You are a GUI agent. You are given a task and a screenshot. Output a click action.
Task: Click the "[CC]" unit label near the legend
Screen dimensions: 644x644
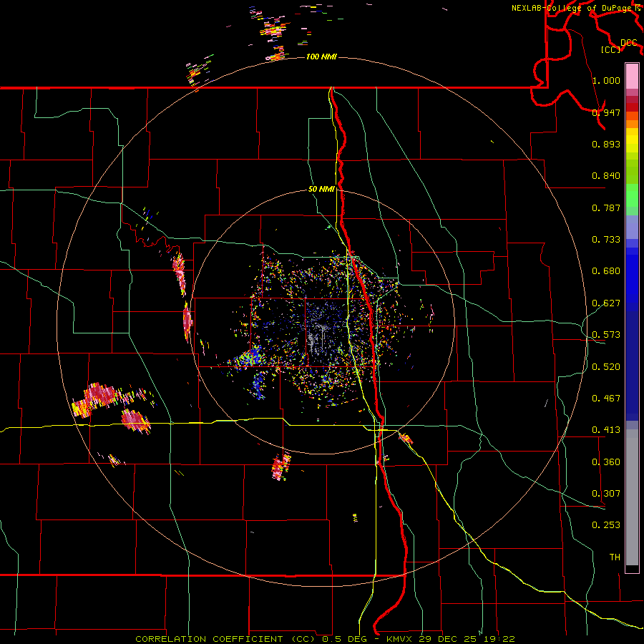tap(610, 49)
